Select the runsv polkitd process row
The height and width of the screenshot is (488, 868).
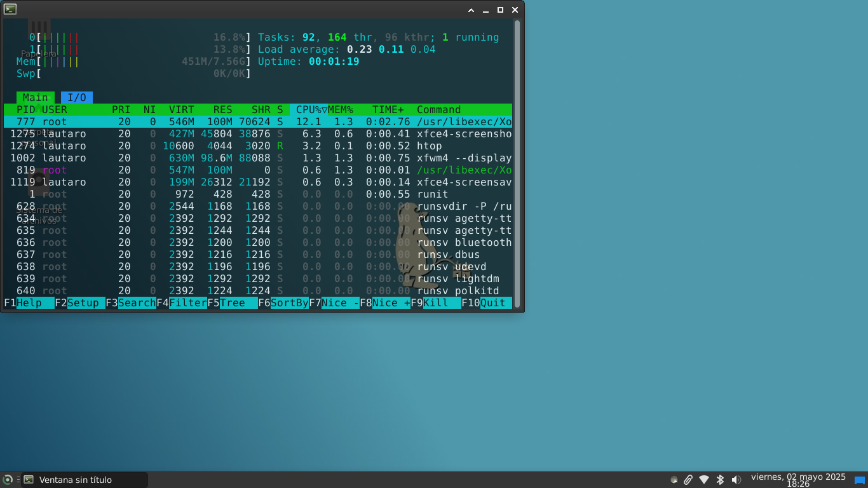(x=258, y=291)
